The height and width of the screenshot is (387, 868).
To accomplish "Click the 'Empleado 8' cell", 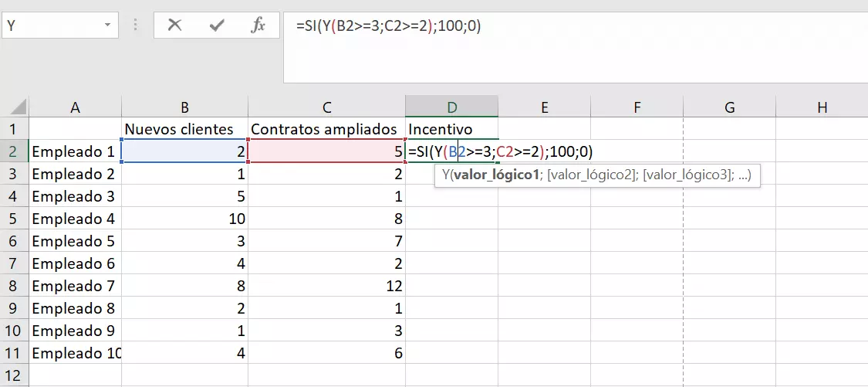I will 76,308.
